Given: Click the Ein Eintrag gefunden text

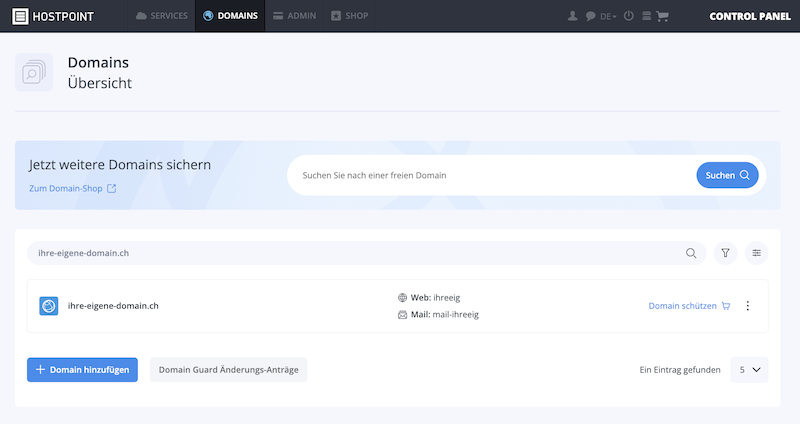Looking at the screenshot, I should tap(680, 370).
